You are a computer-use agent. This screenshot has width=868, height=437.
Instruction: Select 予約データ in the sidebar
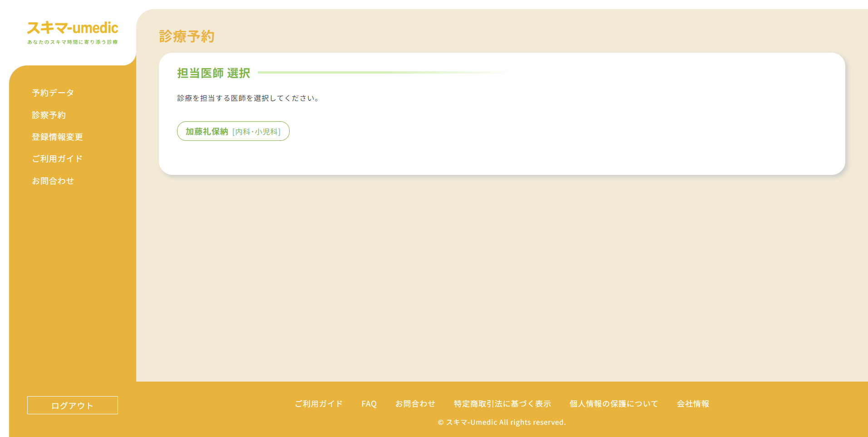click(x=52, y=93)
